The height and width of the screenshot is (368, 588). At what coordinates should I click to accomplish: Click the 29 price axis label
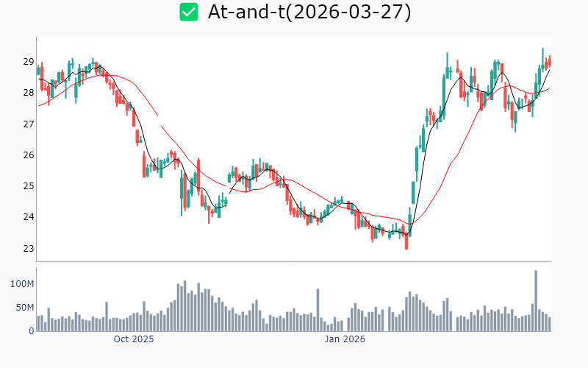click(x=29, y=62)
